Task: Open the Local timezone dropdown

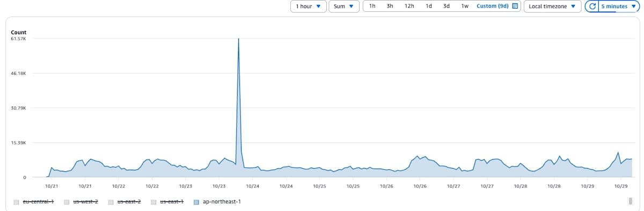Action: (552, 6)
